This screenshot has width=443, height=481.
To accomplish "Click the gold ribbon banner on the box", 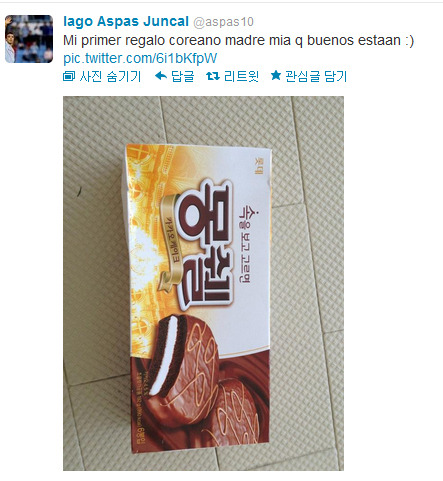I will pos(171,242).
